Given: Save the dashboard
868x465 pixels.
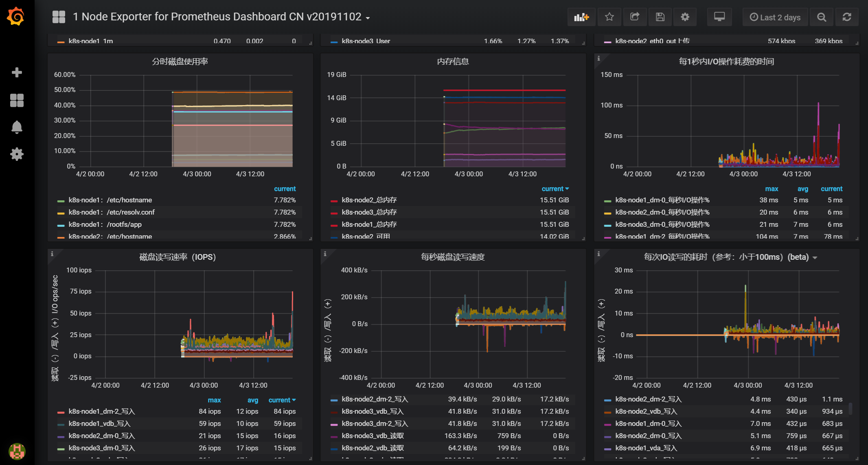Looking at the screenshot, I should (660, 17).
